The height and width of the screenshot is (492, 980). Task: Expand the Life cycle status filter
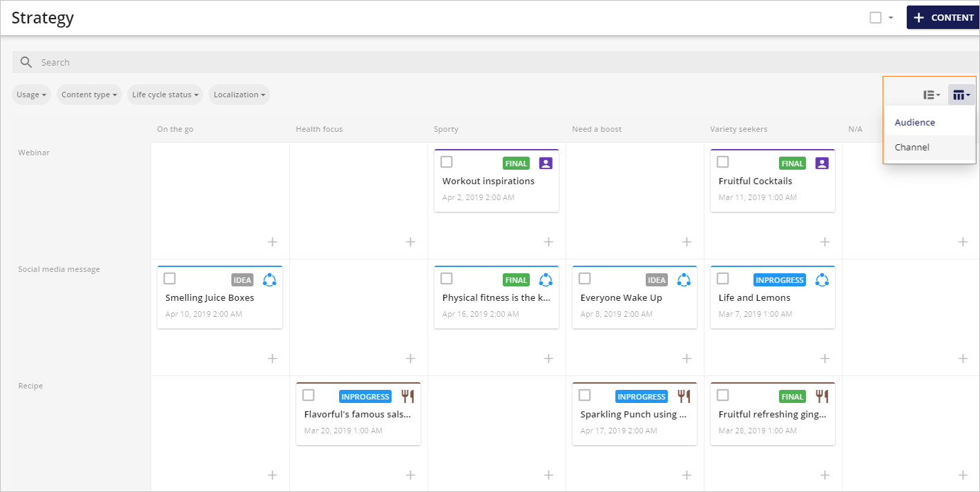coord(164,95)
